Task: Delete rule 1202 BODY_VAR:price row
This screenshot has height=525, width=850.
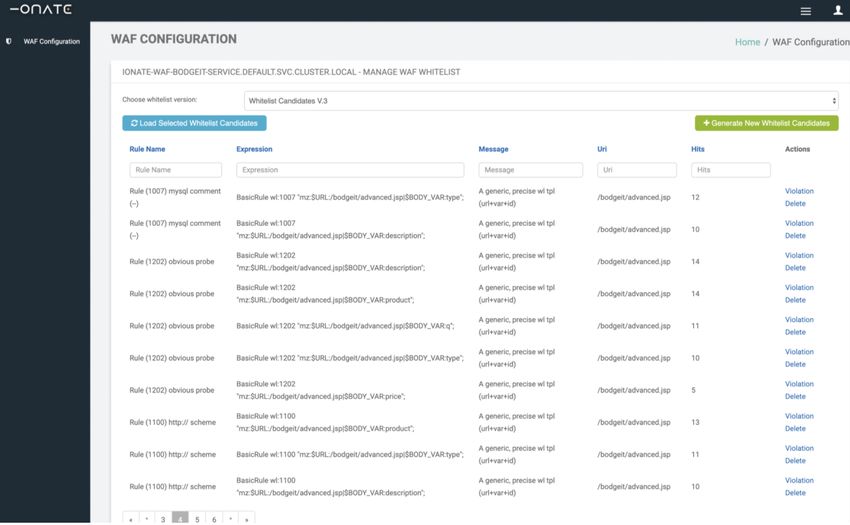Action: [795, 396]
